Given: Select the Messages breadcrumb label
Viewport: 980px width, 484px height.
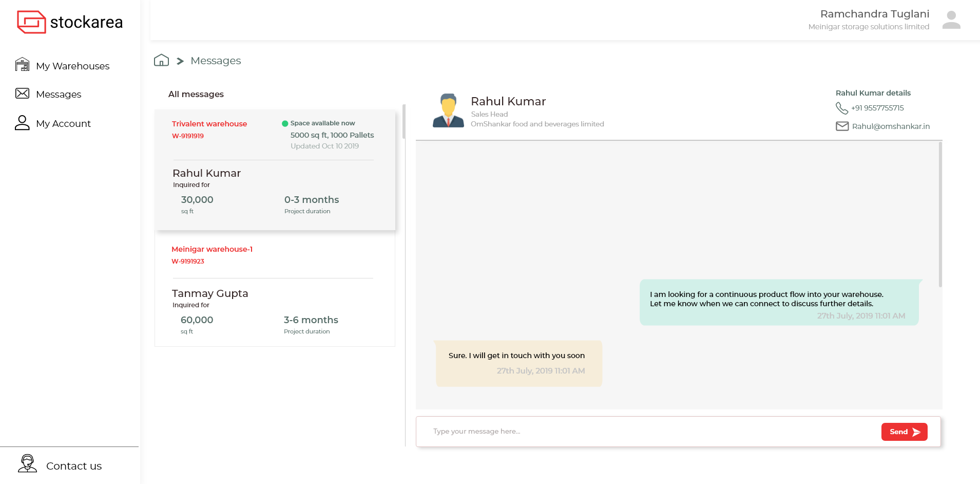Looking at the screenshot, I should 216,61.
